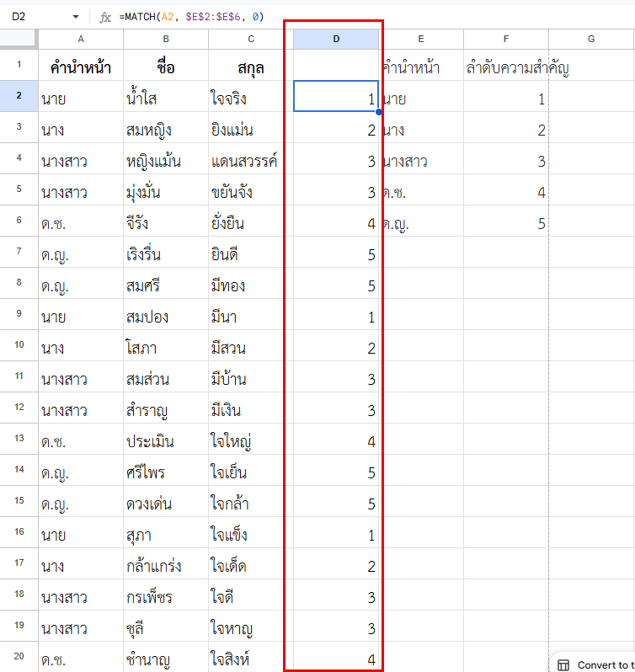Screen dimensions: 635x672
Task: Click cell 'แดนสวรรค์'
Action: pyautogui.click(x=251, y=158)
